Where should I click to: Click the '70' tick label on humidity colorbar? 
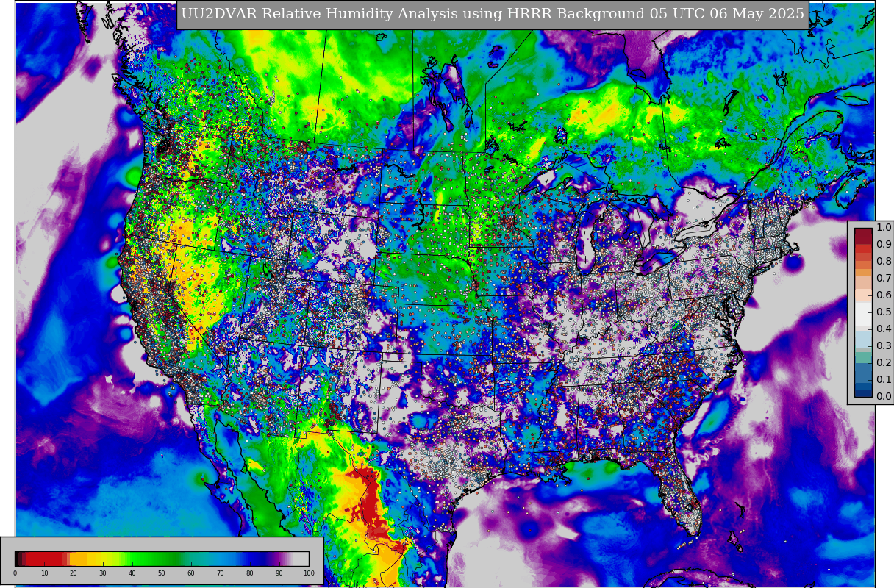pos(221,573)
